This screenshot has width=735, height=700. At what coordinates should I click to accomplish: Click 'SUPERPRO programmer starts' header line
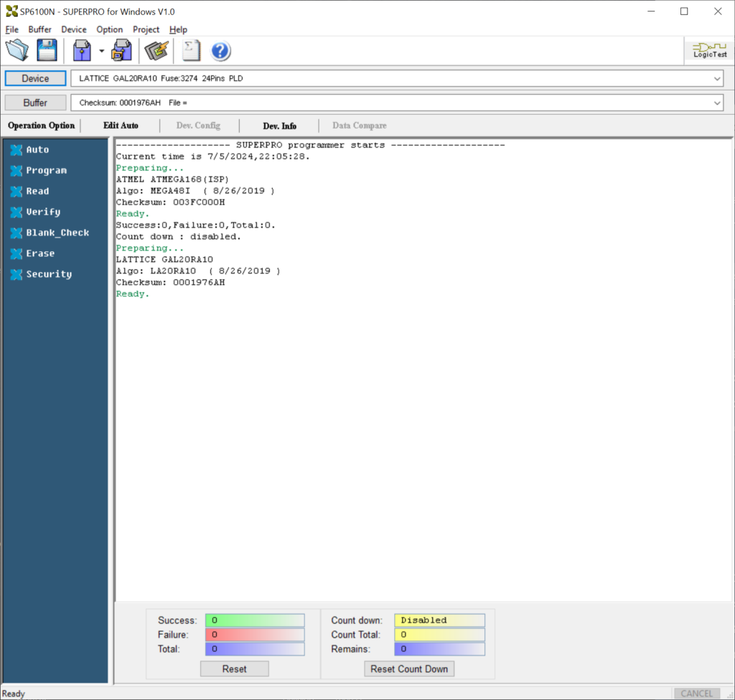(x=310, y=145)
